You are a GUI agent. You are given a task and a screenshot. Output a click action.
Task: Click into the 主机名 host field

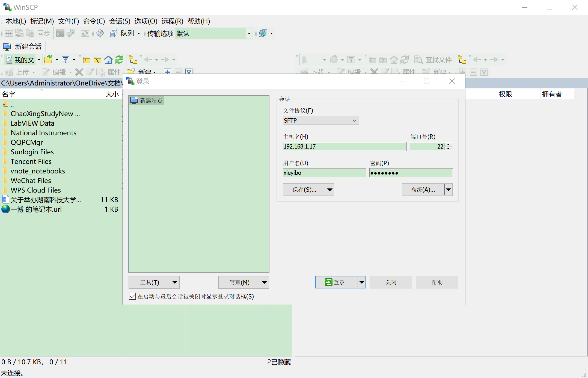pos(344,146)
